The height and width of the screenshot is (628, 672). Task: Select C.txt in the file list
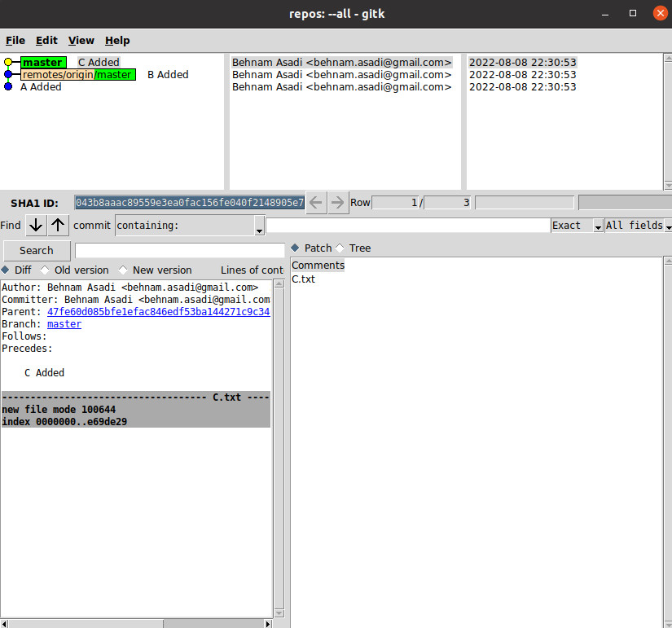tap(303, 279)
